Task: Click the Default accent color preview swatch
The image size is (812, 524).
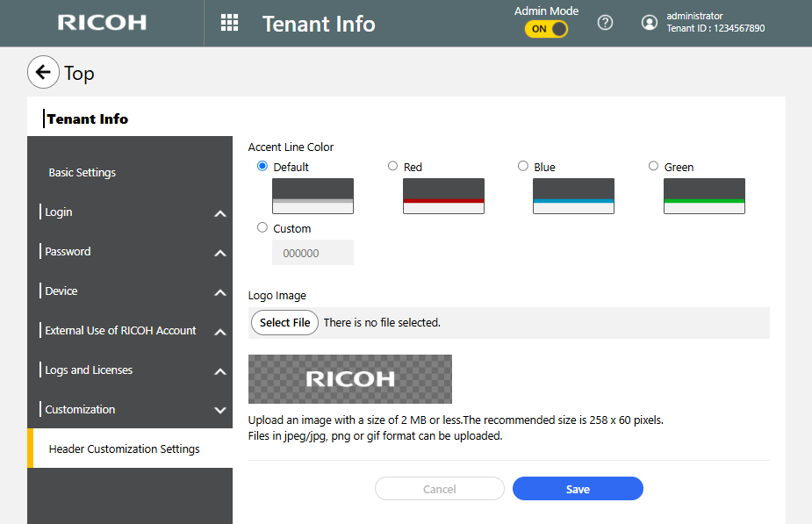Action: click(313, 196)
